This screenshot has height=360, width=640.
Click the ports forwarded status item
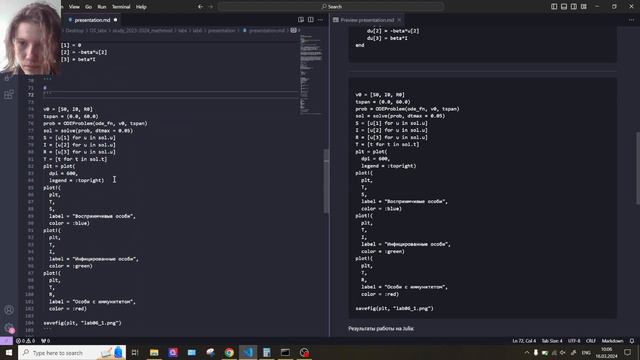(x=45, y=341)
